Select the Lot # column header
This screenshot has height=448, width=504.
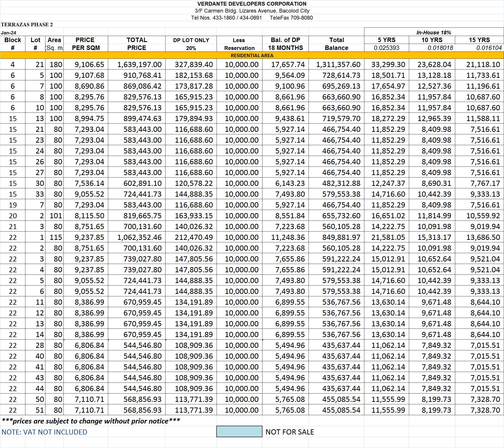35,44
